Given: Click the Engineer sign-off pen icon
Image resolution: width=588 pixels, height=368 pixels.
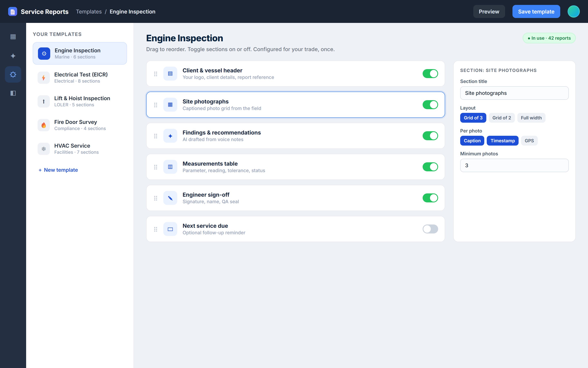Looking at the screenshot, I should point(170,198).
